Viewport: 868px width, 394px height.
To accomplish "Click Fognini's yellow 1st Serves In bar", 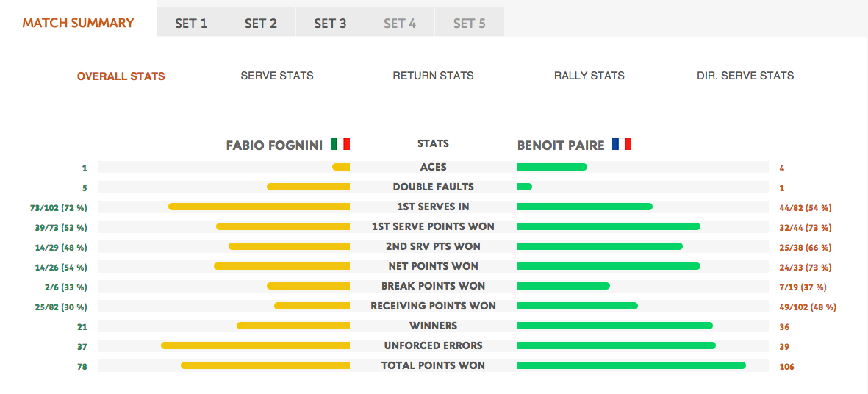I will [259, 207].
